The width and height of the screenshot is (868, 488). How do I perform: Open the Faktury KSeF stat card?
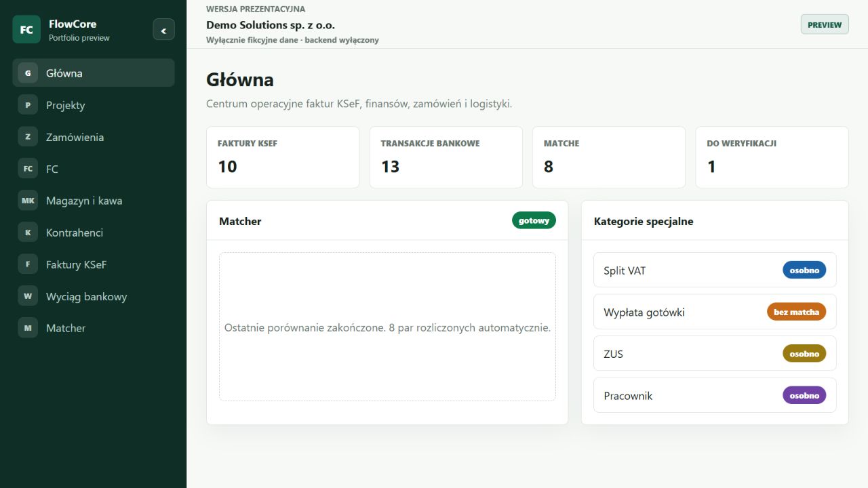point(283,157)
